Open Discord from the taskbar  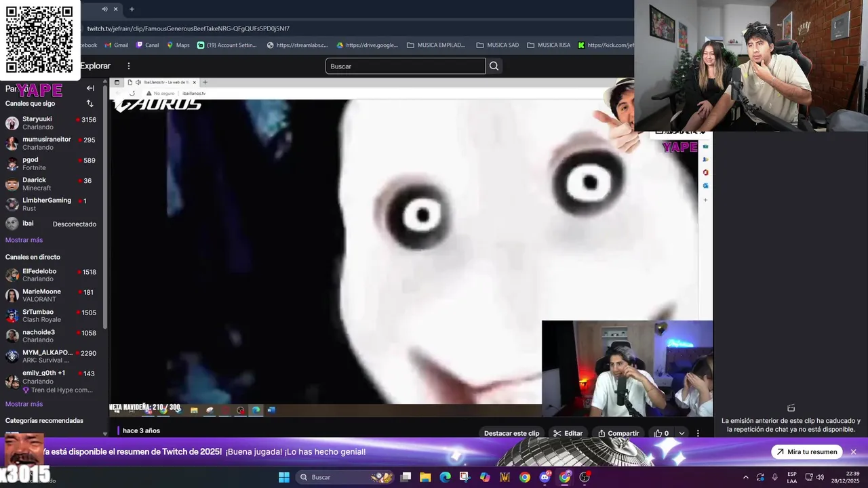(545, 477)
